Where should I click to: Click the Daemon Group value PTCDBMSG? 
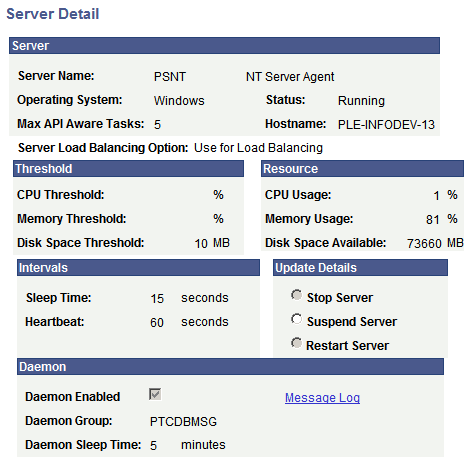[183, 422]
